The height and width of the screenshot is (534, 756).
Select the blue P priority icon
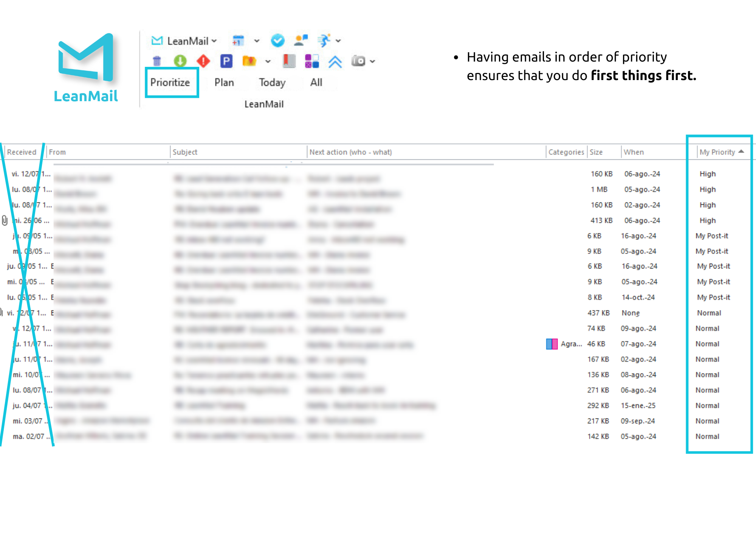226,61
